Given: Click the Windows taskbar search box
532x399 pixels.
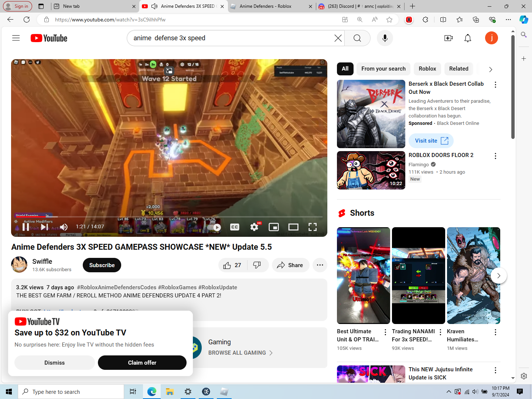Looking at the screenshot, I should [71, 392].
